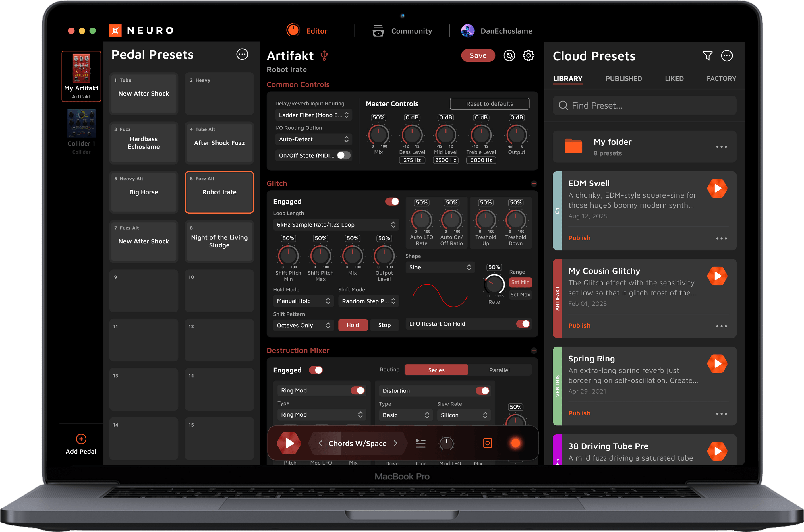The width and height of the screenshot is (804, 532).
Task: Click the Add Pedal plus icon
Action: point(81,439)
